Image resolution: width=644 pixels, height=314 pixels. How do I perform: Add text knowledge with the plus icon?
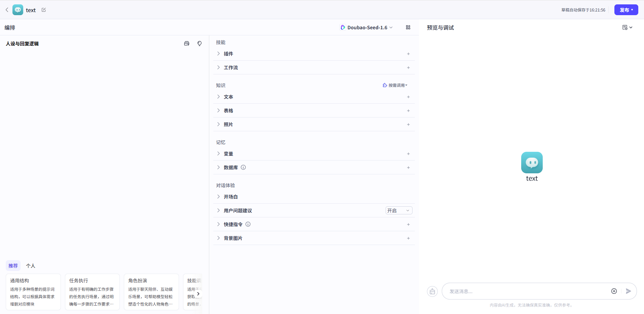(x=408, y=97)
